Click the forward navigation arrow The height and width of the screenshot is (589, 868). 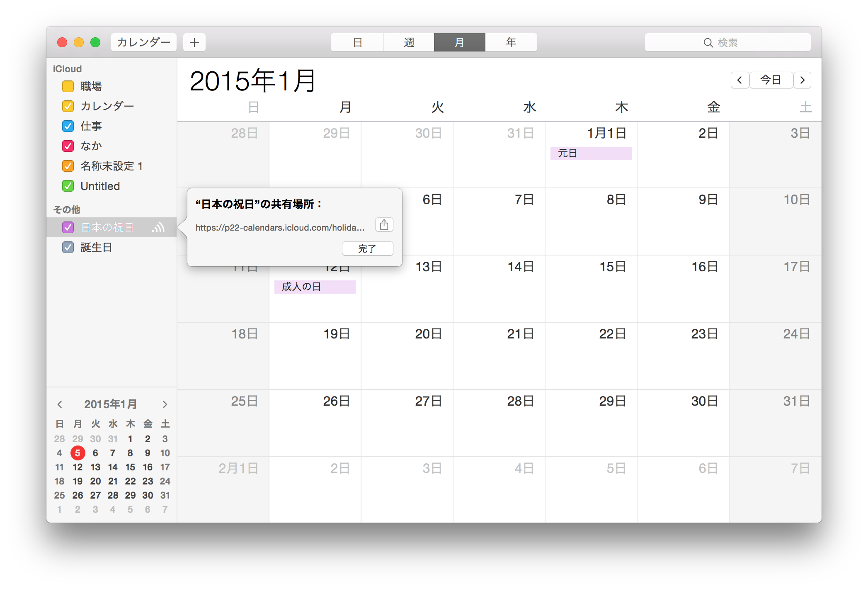click(x=804, y=79)
